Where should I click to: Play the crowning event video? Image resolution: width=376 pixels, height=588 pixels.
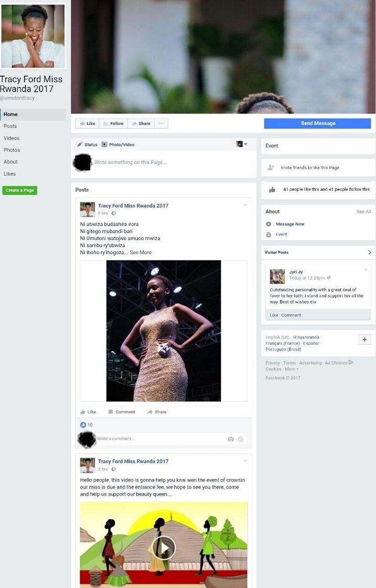coord(164,548)
